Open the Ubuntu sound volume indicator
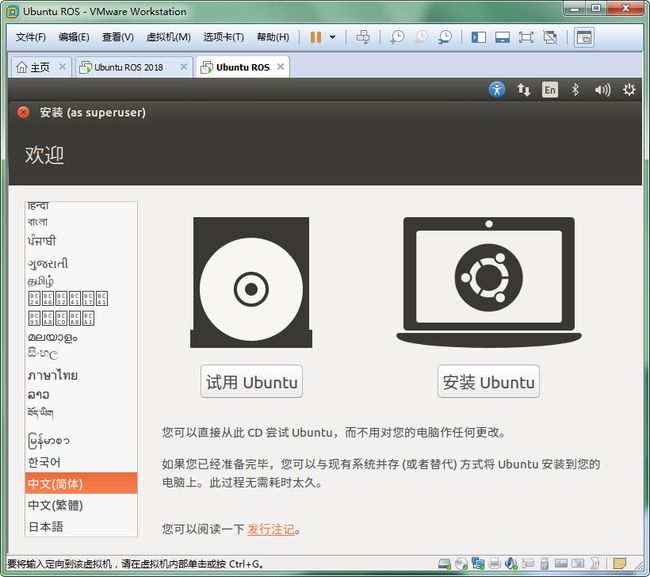The height and width of the screenshot is (577, 650). (602, 90)
